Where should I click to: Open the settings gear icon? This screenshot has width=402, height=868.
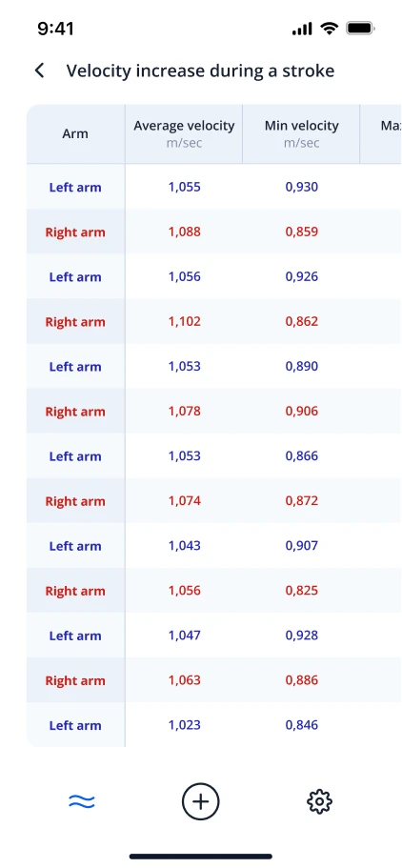(x=319, y=801)
